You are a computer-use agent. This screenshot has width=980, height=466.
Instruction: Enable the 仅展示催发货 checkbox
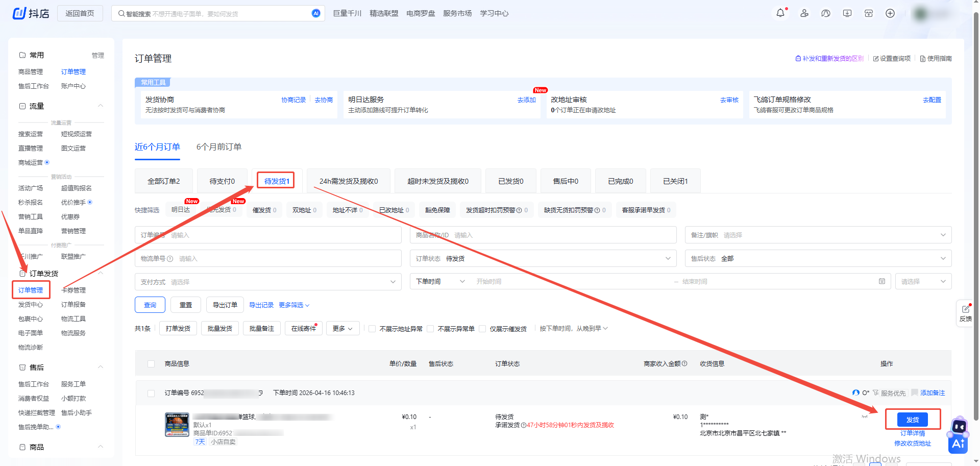pos(482,329)
